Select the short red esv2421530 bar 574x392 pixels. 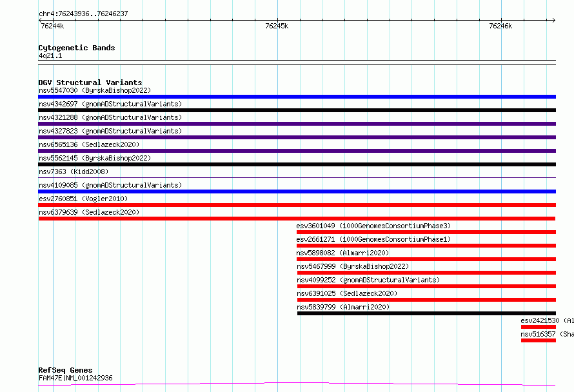pos(539,327)
